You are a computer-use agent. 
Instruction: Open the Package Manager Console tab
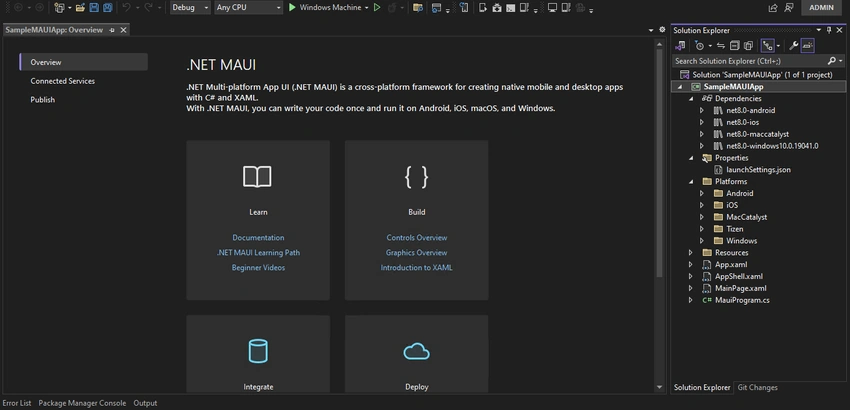pos(82,403)
